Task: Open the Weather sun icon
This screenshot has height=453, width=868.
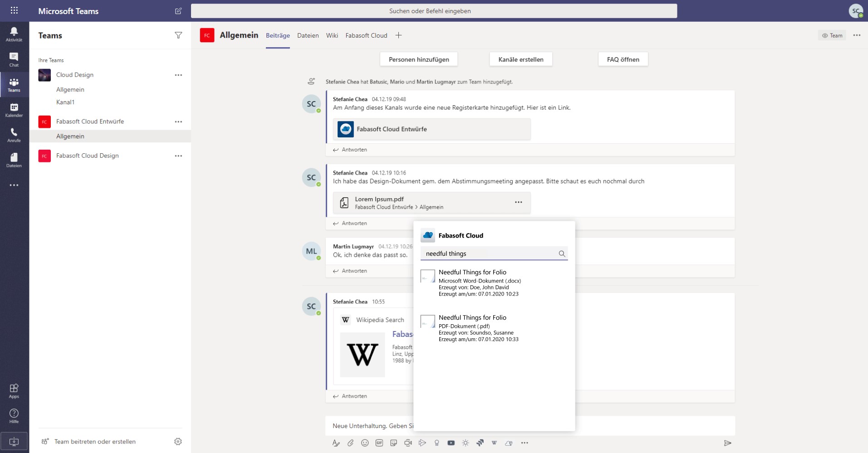Action: pyautogui.click(x=466, y=443)
